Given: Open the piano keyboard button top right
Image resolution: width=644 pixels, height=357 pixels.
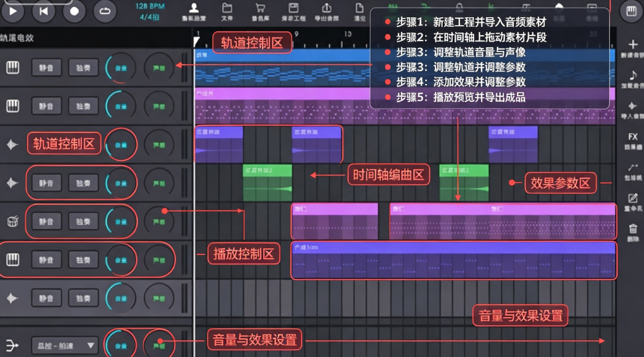Looking at the screenshot, I should 631,11.
